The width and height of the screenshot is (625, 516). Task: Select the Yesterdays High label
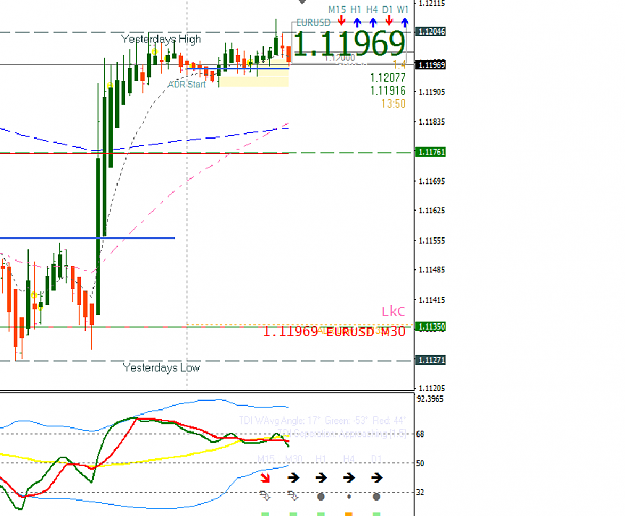click(x=161, y=39)
